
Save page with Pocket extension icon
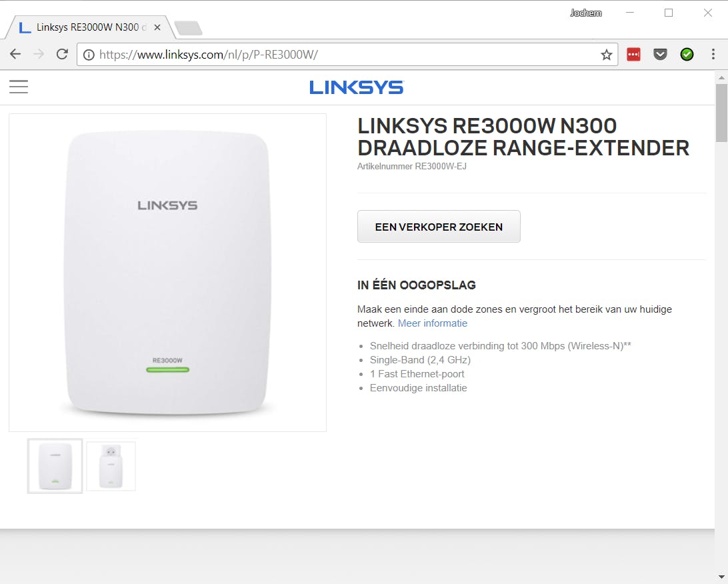pos(660,54)
